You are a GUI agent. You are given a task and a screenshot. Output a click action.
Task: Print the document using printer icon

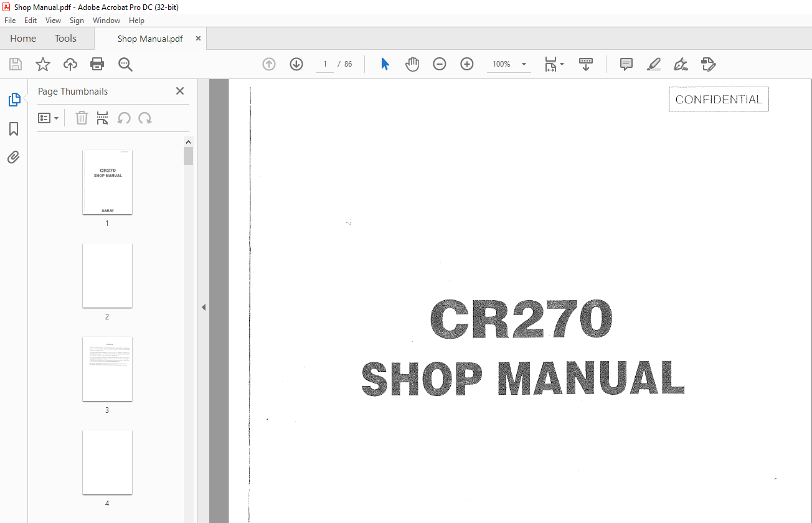97,64
